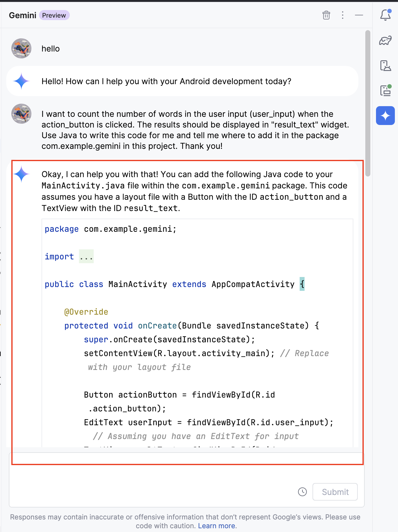Open the Gradle elephant tool window

385,41
